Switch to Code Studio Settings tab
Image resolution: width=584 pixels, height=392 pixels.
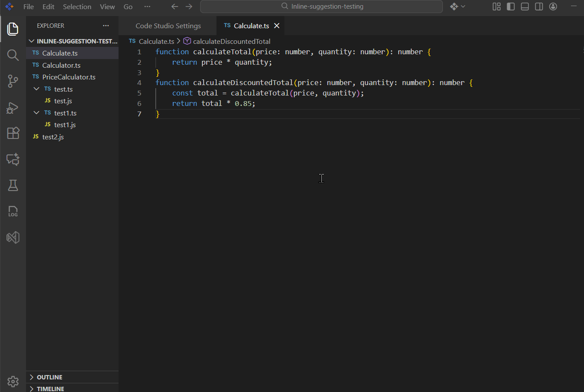168,26
